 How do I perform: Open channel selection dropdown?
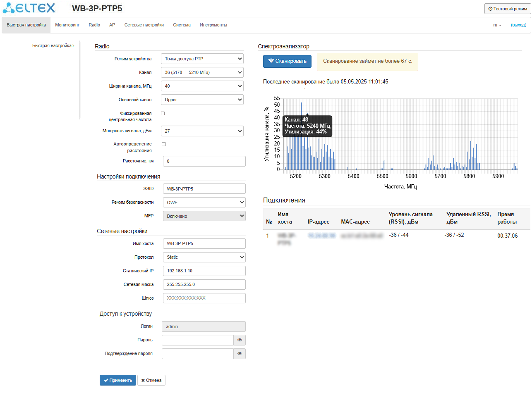202,73
